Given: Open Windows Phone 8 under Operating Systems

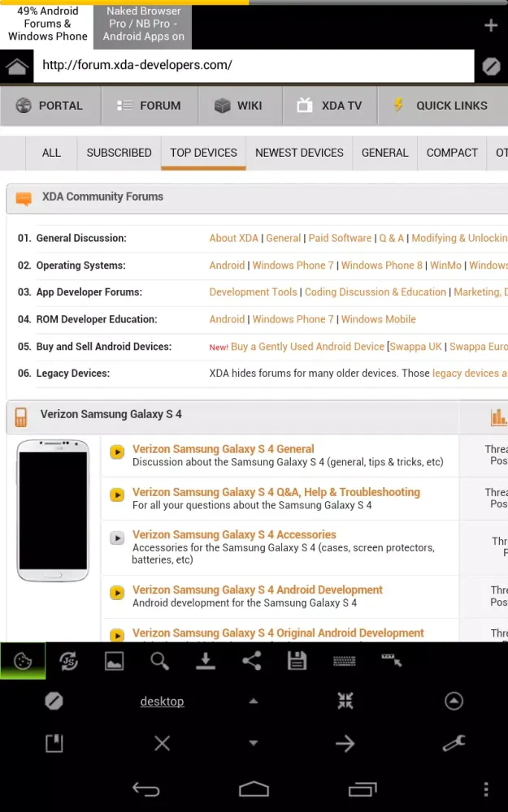Looking at the screenshot, I should click(381, 266).
